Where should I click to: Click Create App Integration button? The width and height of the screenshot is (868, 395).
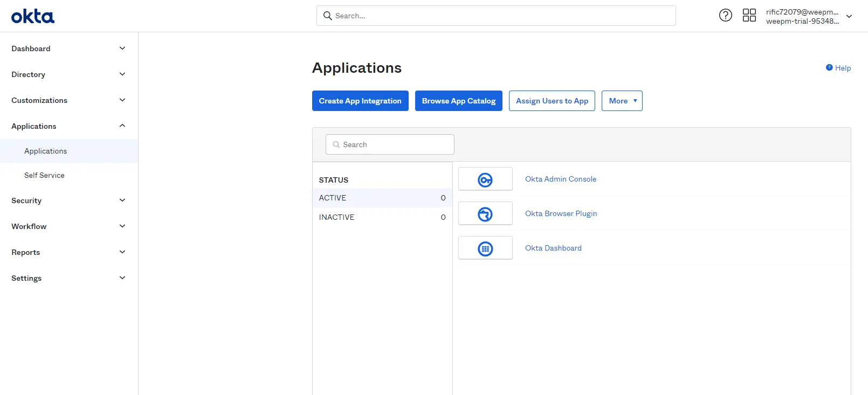360,101
